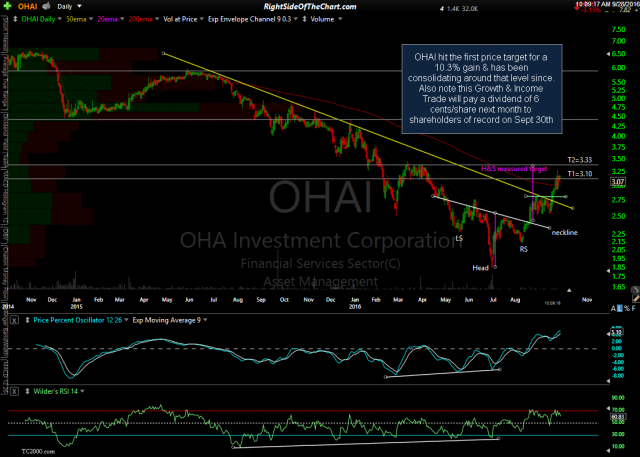
Task: Select fixed scale toggle F
Action: point(633,309)
